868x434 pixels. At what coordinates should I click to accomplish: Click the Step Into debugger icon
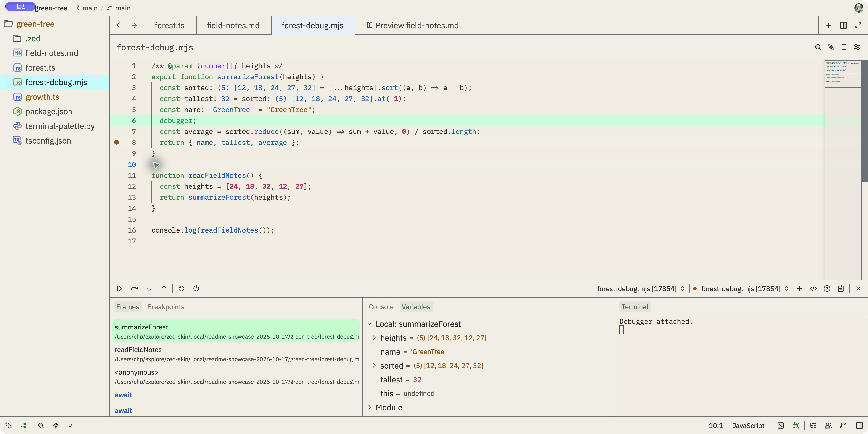(x=149, y=289)
